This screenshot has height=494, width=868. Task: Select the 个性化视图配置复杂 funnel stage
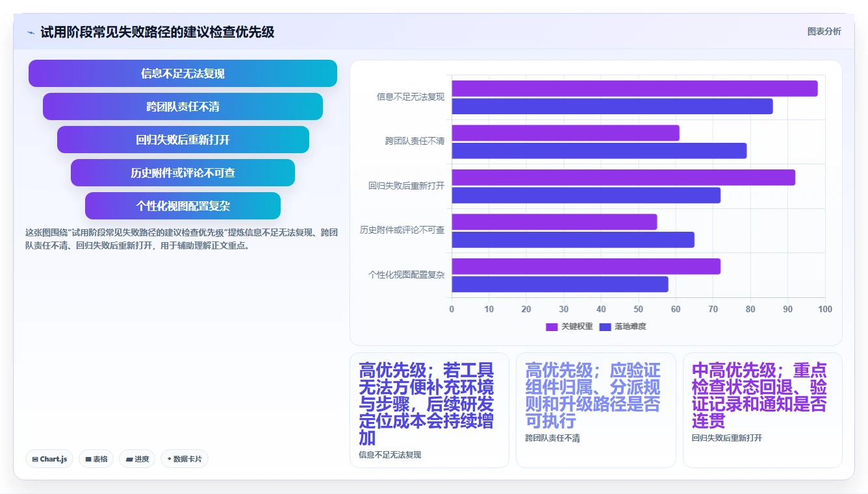tap(183, 206)
